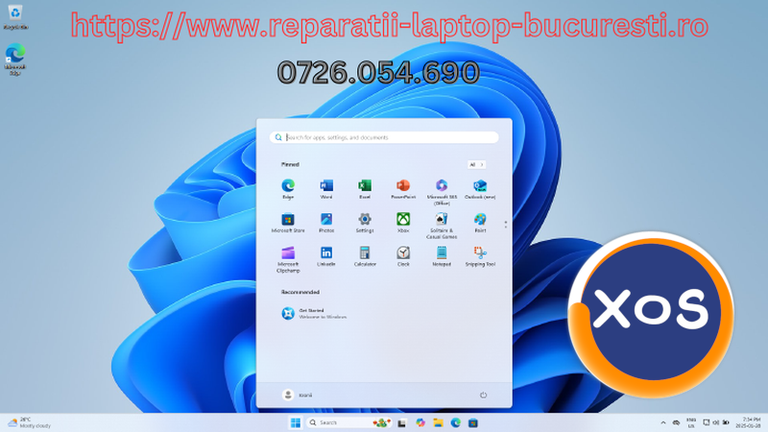Open Recycle Bin on the desktop

15,22
